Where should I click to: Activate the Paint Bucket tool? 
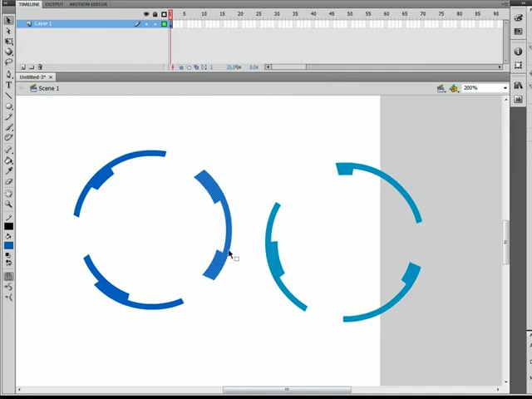pyautogui.click(x=8, y=160)
